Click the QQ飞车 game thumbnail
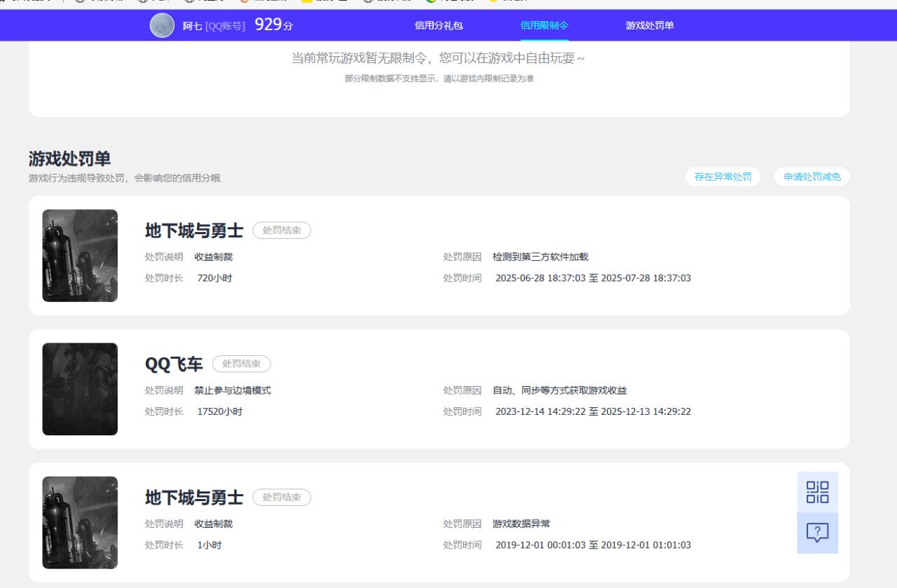The width and height of the screenshot is (897, 588). coord(80,389)
